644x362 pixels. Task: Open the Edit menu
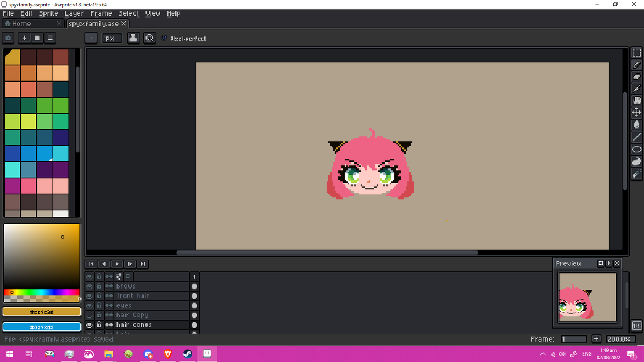26,13
